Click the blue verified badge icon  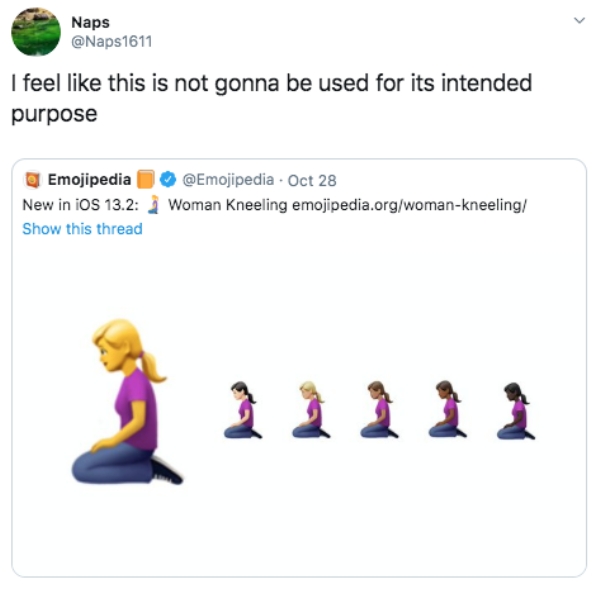168,179
